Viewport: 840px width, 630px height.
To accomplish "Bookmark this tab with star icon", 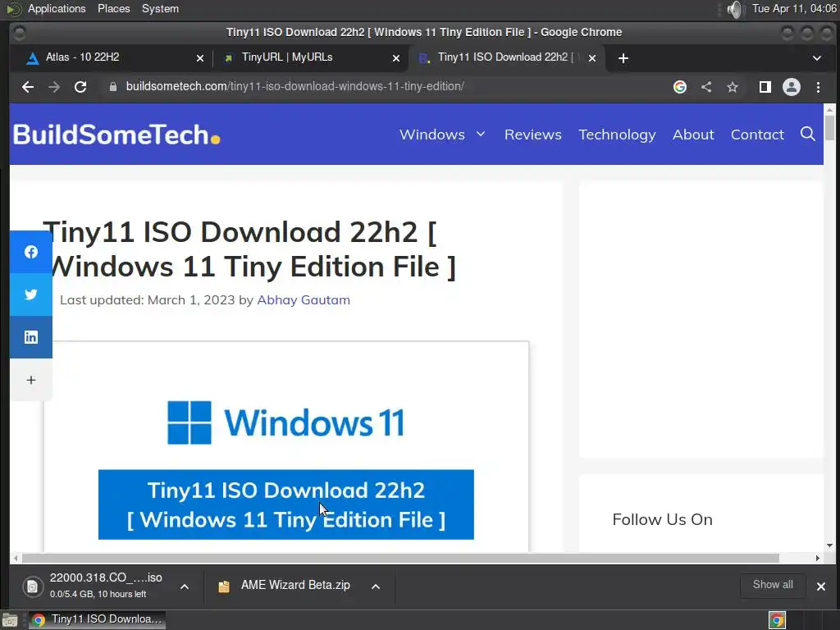I will point(733,87).
